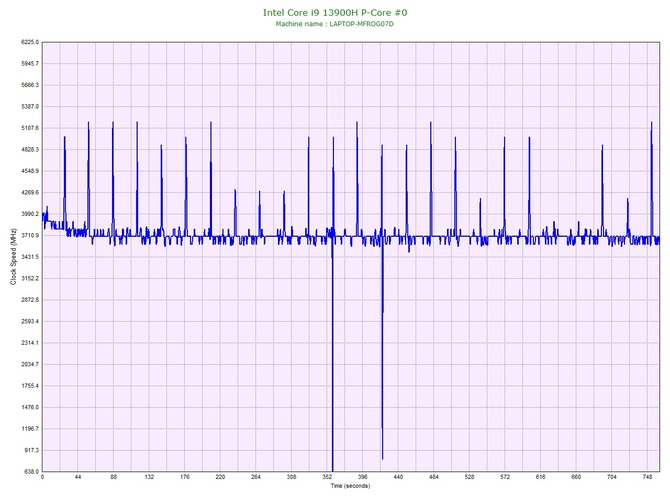This screenshot has height=503, width=670.
Task: Click the 3431.5 tick label
Action: coord(30,257)
